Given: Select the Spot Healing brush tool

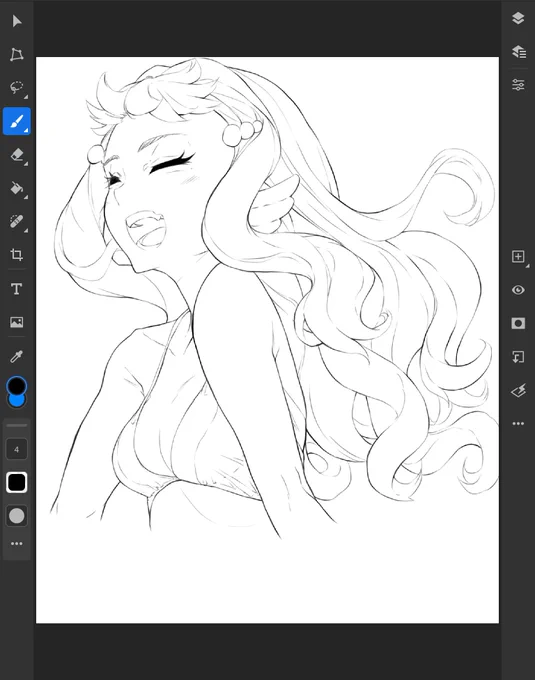Looking at the screenshot, I should pos(16,222).
